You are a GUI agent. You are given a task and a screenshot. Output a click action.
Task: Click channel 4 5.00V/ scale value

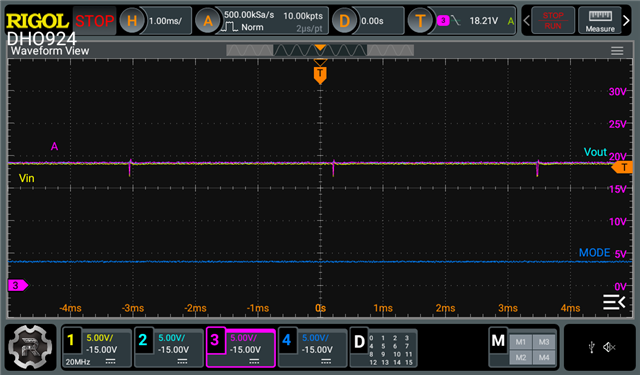316,338
